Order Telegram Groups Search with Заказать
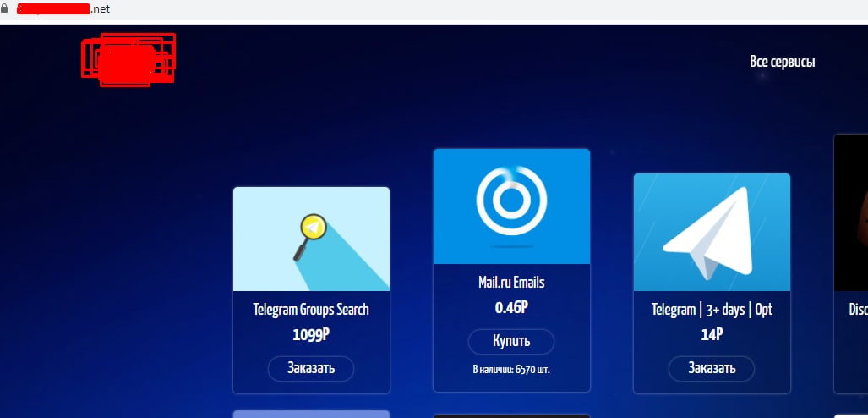This screenshot has width=868, height=418. pyautogui.click(x=311, y=368)
